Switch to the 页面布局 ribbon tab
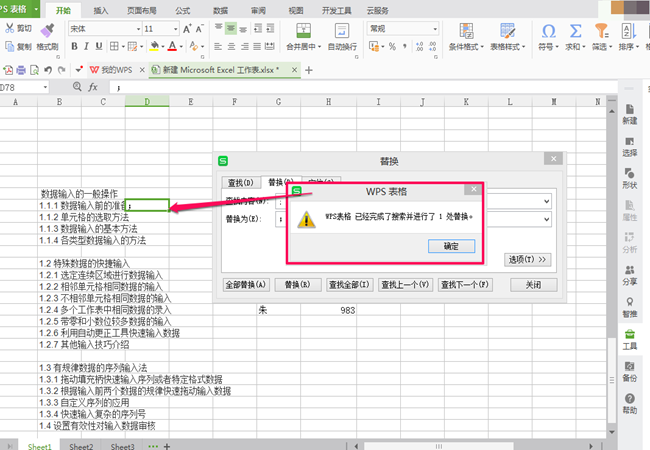This screenshot has height=450, width=650. 141,10
